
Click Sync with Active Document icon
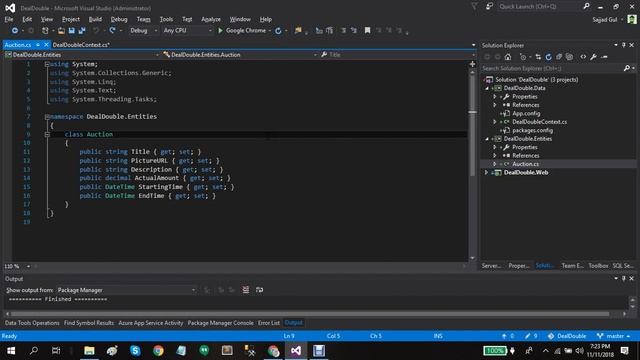coord(538,57)
